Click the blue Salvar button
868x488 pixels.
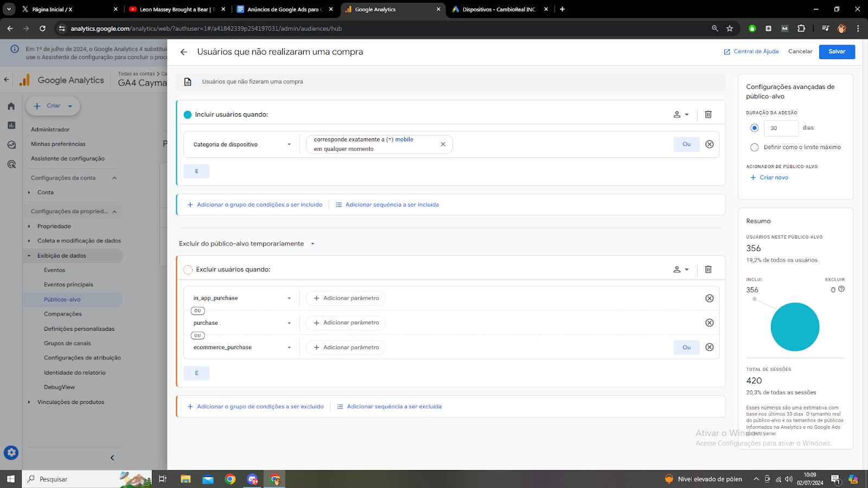tap(837, 52)
